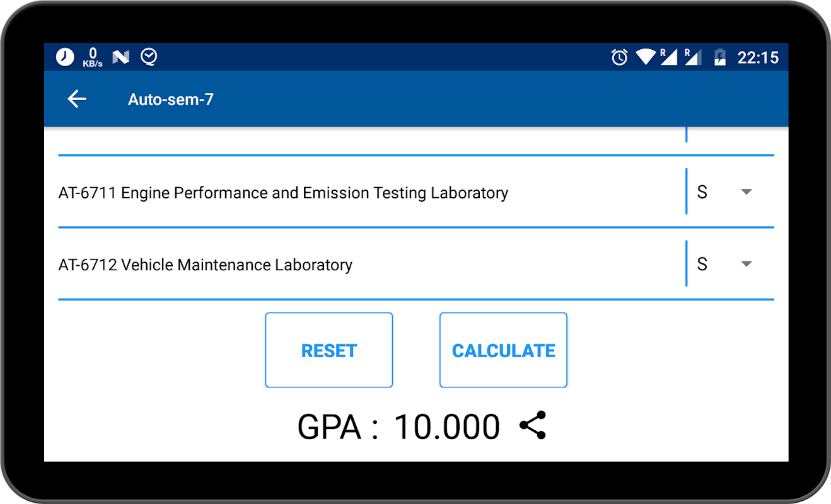Tap the AT-6712 Vehicle Maintenance Laboratory label
The height and width of the screenshot is (504, 831).
pyautogui.click(x=205, y=265)
